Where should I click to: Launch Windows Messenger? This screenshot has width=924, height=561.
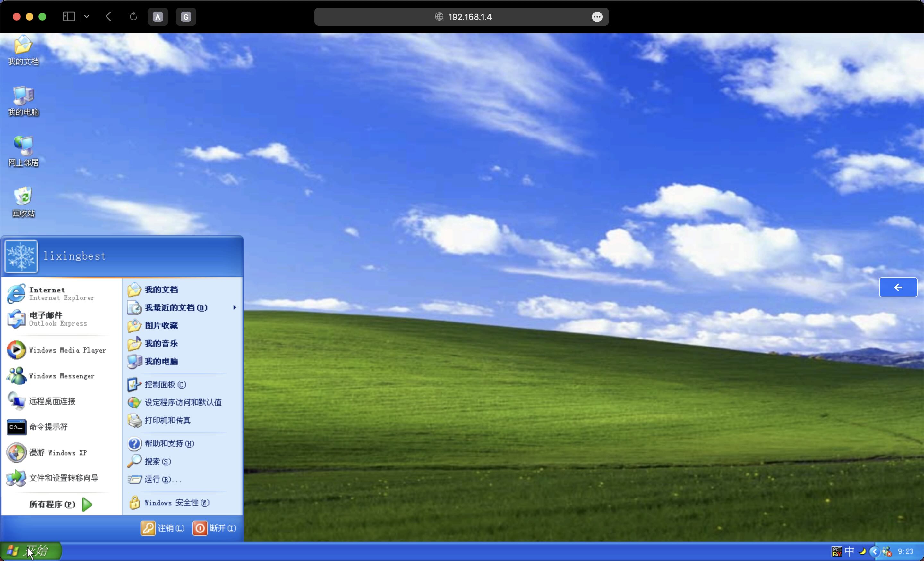pyautogui.click(x=56, y=375)
